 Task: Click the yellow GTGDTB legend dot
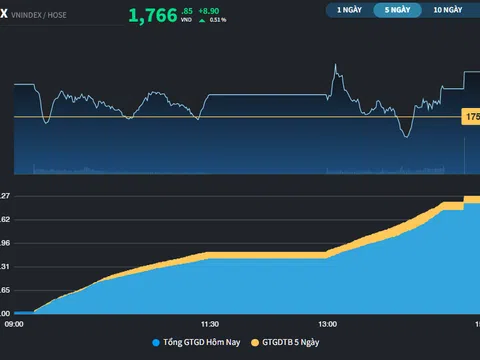[255, 343]
